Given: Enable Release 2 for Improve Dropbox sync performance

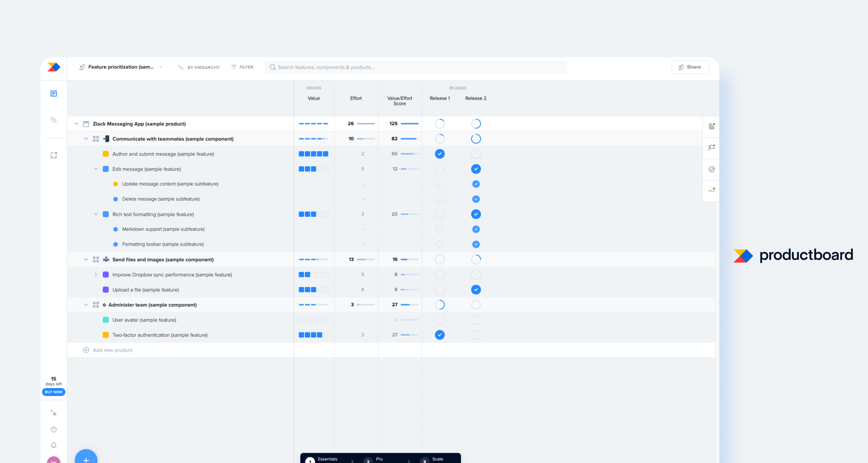Looking at the screenshot, I should click(476, 274).
